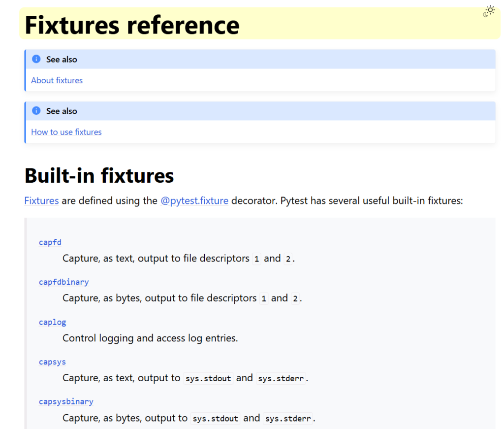Click sys.stderr code in capsysbinary description
The height and width of the screenshot is (429, 504).
288,418
